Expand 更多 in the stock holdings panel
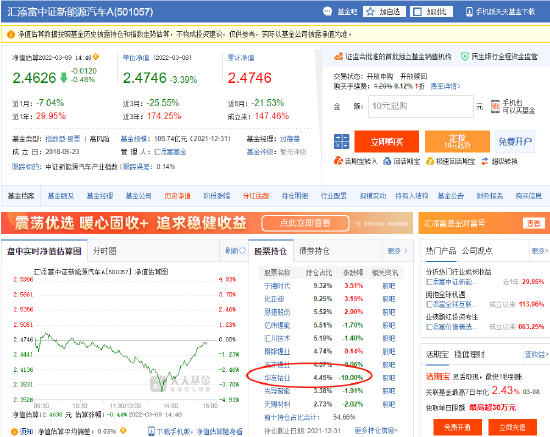The width and height of the screenshot is (550, 437). 397,251
